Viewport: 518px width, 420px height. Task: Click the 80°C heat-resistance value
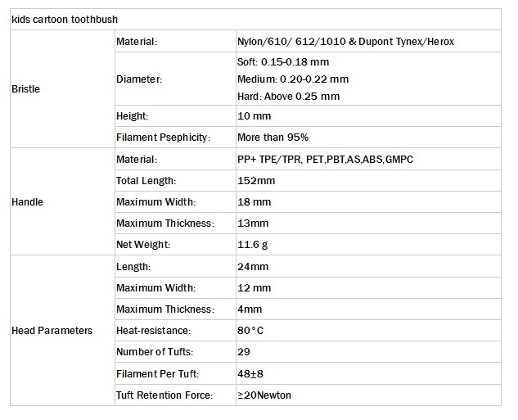250,331
